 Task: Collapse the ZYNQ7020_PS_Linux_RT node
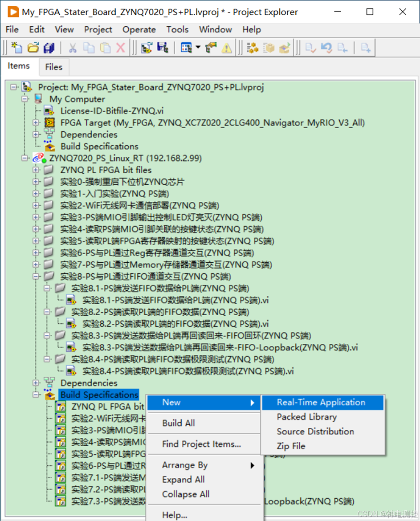[x=24, y=158]
